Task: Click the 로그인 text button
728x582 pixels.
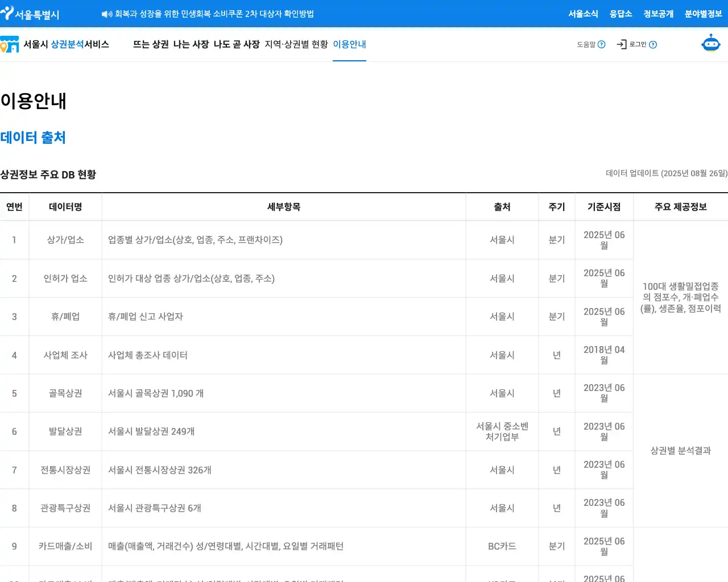Action: click(638, 44)
